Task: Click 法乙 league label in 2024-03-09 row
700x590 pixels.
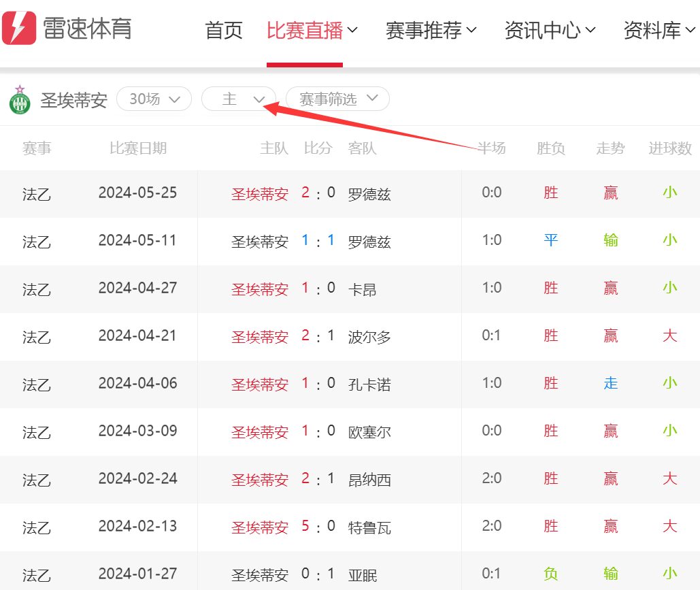Action: tap(37, 432)
